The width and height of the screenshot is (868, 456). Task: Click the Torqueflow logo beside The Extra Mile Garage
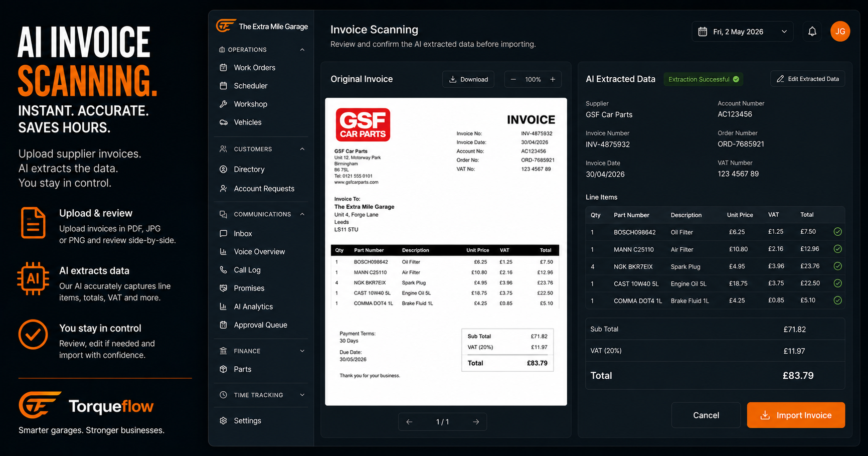click(226, 25)
